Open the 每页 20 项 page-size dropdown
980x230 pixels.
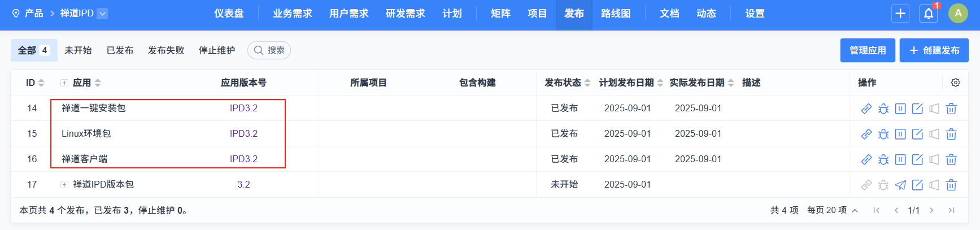(832, 210)
